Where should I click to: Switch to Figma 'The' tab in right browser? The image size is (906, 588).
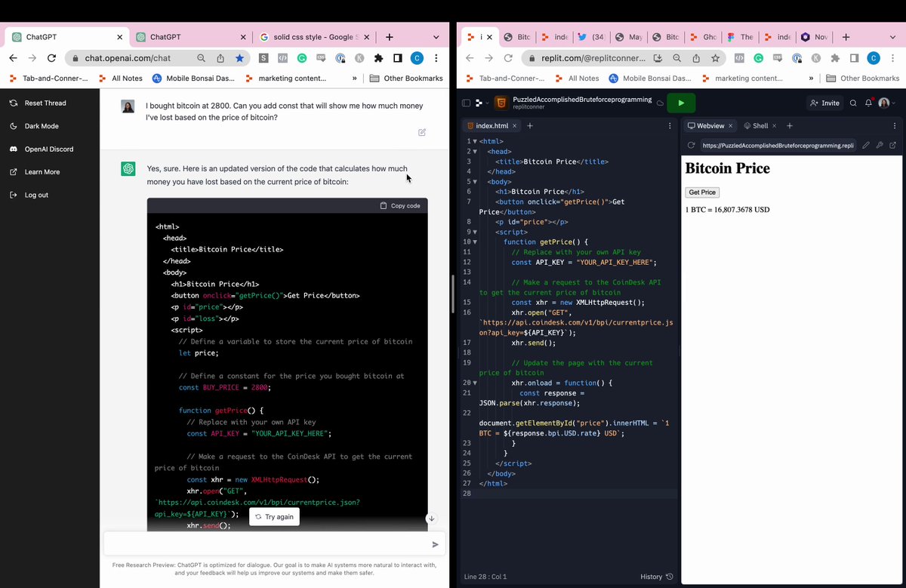[740, 37]
